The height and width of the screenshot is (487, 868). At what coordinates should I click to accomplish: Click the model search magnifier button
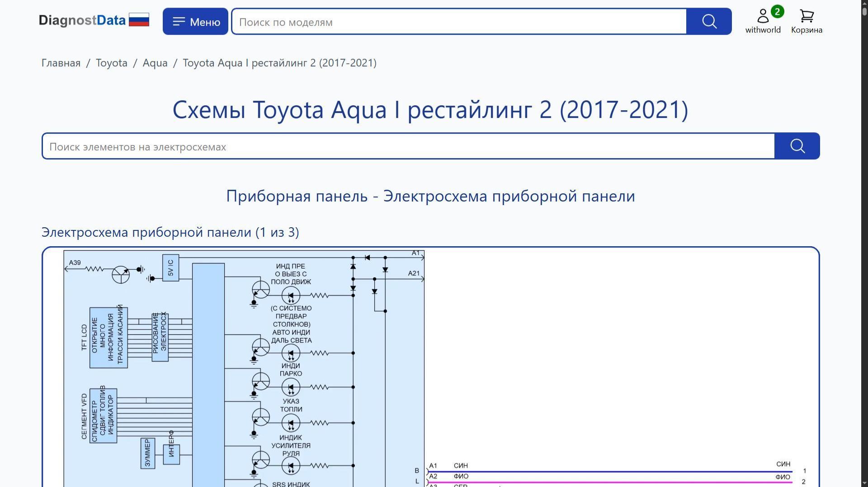point(709,21)
